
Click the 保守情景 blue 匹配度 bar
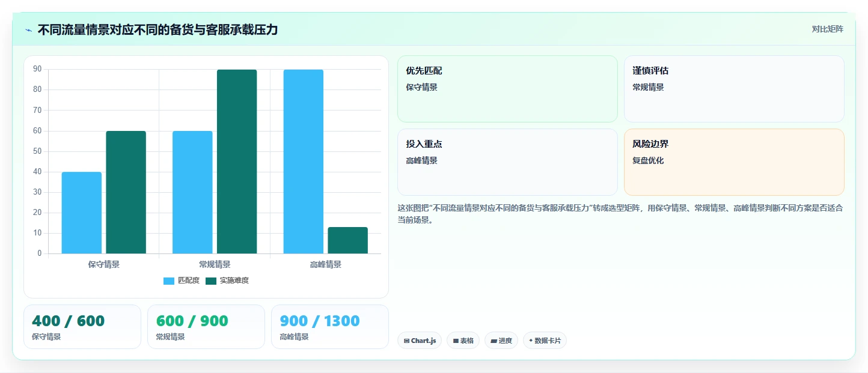coord(82,213)
